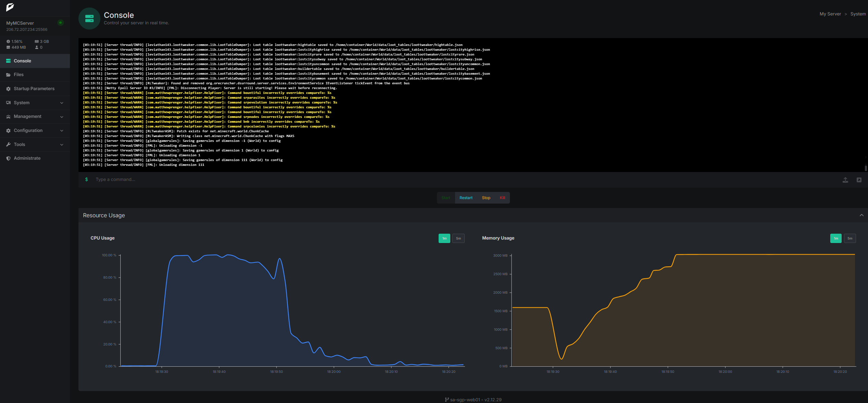Switch Memory Usage chart to 5m view
Viewport: 868px width, 403px height.
point(850,238)
